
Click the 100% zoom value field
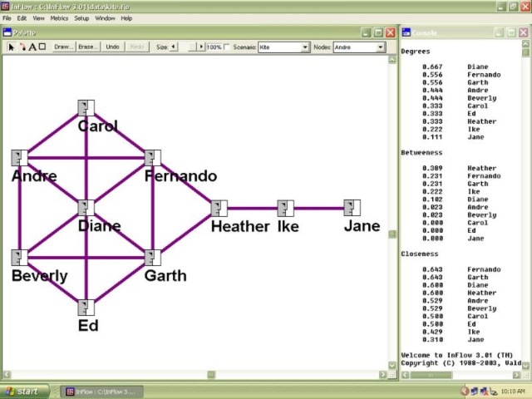tap(214, 47)
